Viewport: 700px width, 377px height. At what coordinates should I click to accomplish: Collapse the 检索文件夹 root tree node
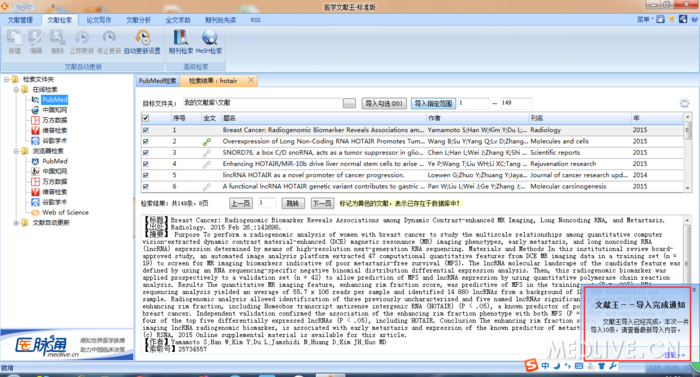[x=6, y=80]
